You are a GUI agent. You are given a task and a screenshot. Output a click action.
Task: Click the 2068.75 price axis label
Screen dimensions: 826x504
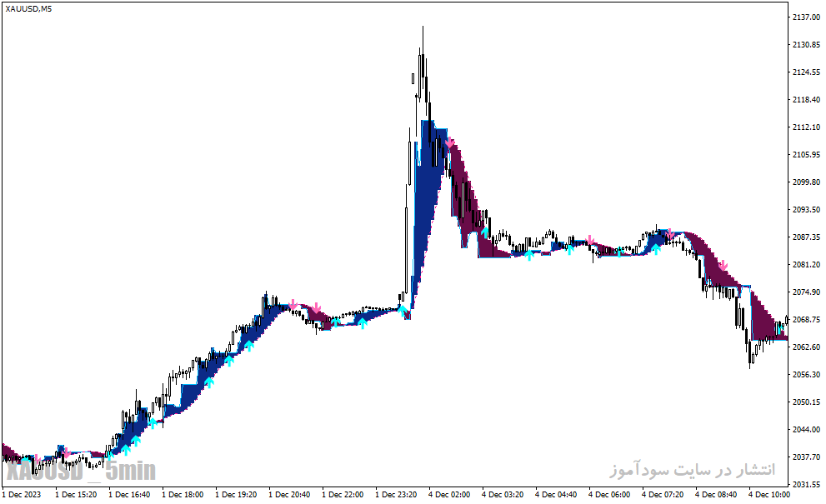806,319
